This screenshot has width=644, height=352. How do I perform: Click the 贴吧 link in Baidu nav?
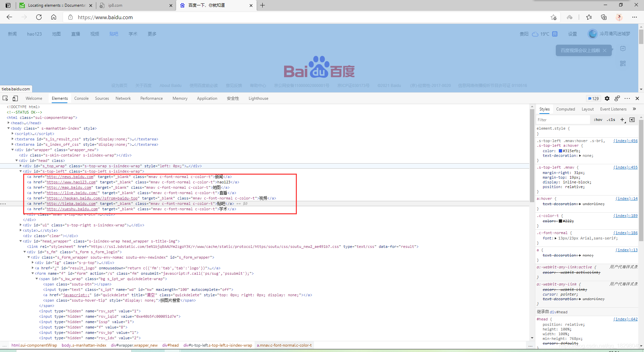point(114,34)
